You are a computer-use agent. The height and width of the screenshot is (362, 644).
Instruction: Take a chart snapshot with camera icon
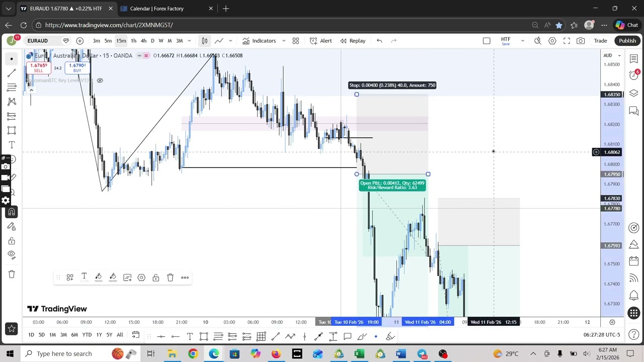pyautogui.click(x=581, y=41)
